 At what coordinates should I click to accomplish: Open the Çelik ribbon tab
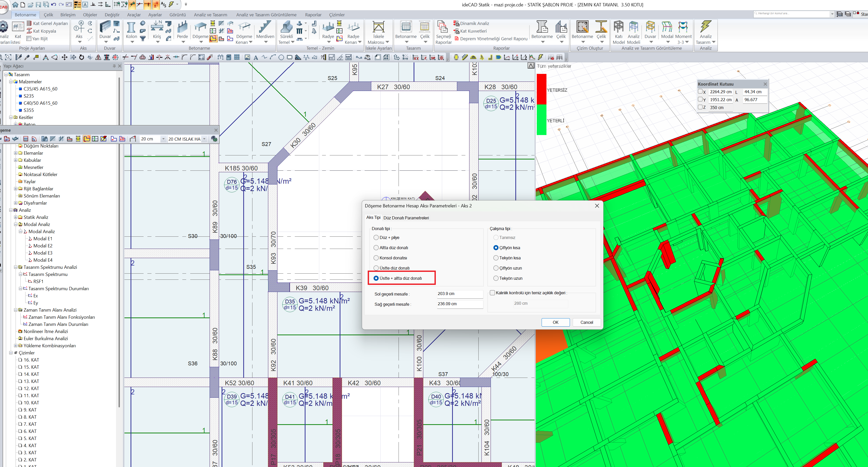48,15
